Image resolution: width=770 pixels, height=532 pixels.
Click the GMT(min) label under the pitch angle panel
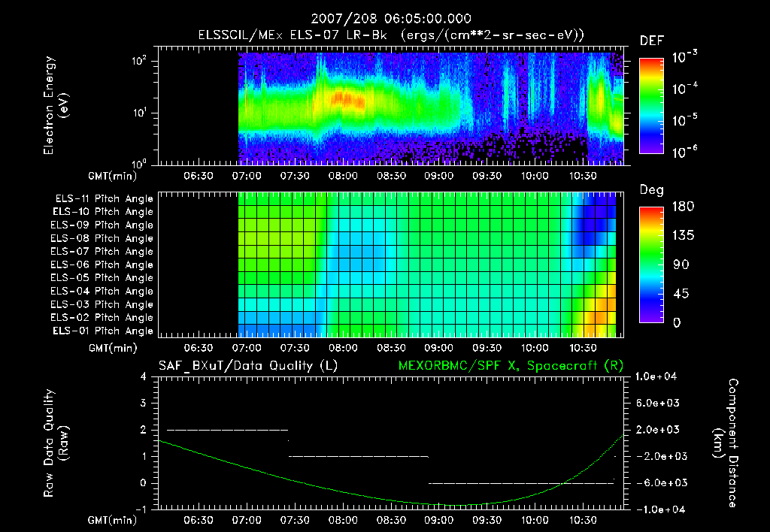pyautogui.click(x=113, y=349)
